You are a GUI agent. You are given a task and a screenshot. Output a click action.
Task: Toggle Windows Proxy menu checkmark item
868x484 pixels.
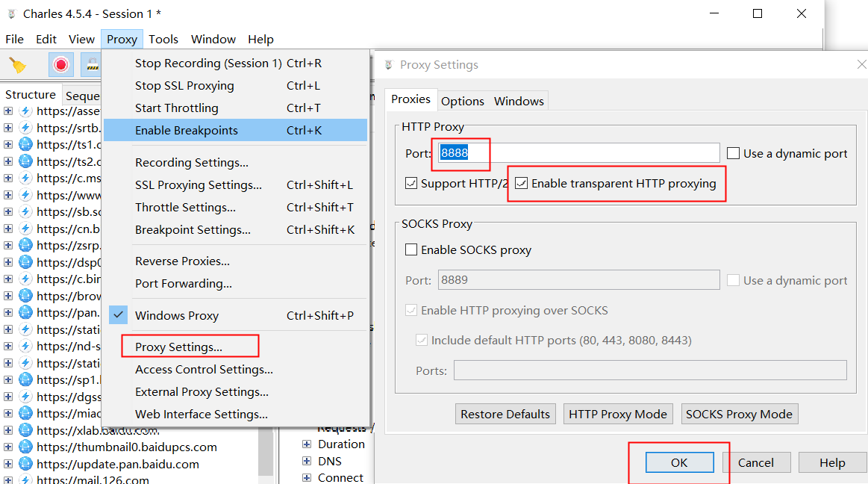(x=235, y=315)
